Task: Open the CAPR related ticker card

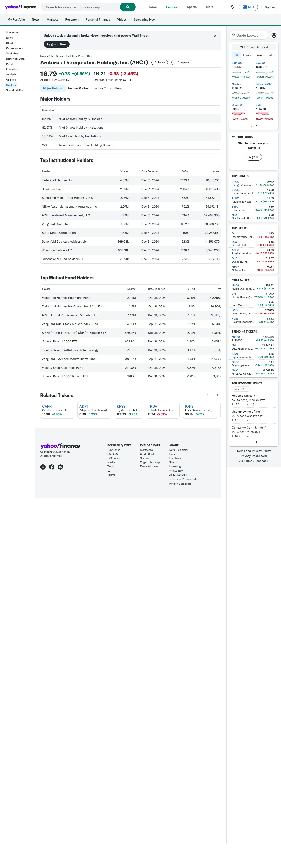Action: 57,410
